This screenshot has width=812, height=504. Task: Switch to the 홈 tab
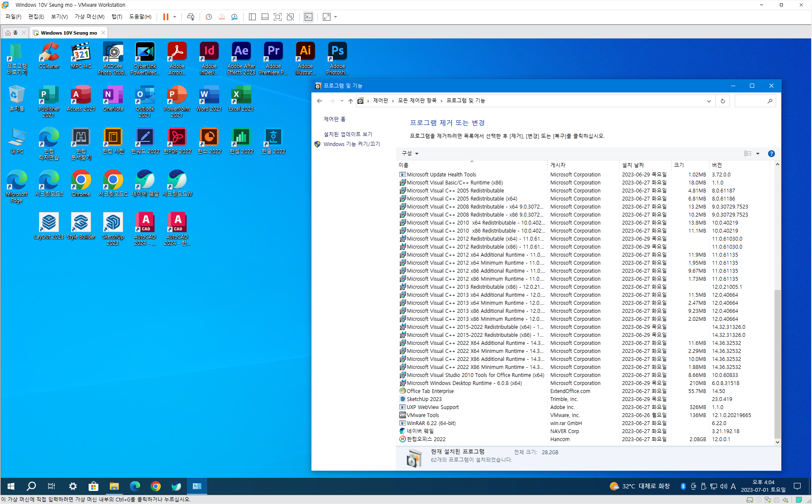tap(13, 33)
